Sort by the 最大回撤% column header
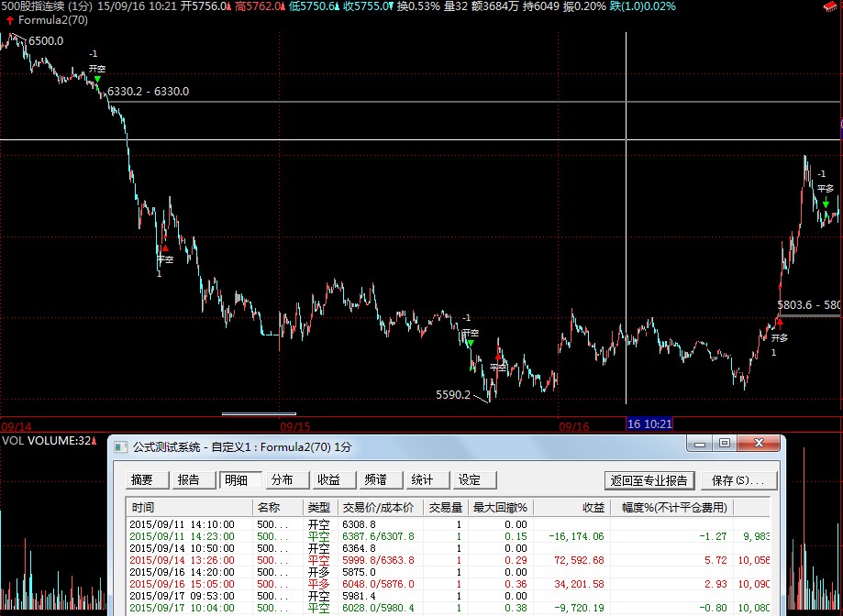 499,507
